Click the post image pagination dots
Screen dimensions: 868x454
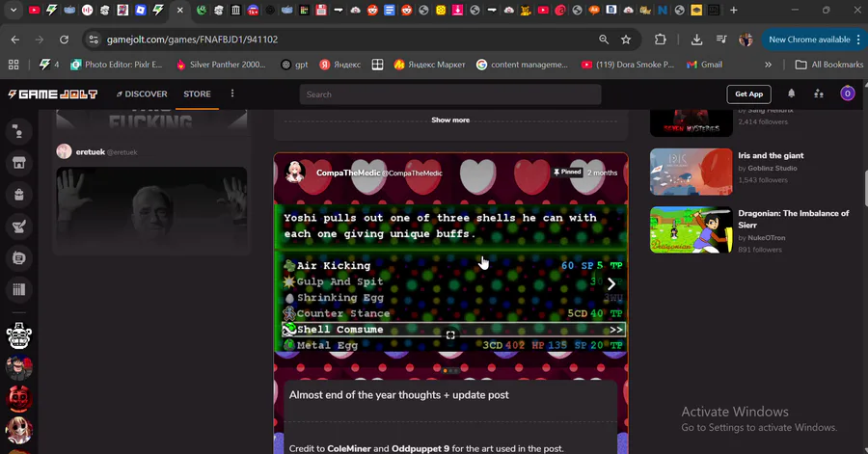[450, 370]
